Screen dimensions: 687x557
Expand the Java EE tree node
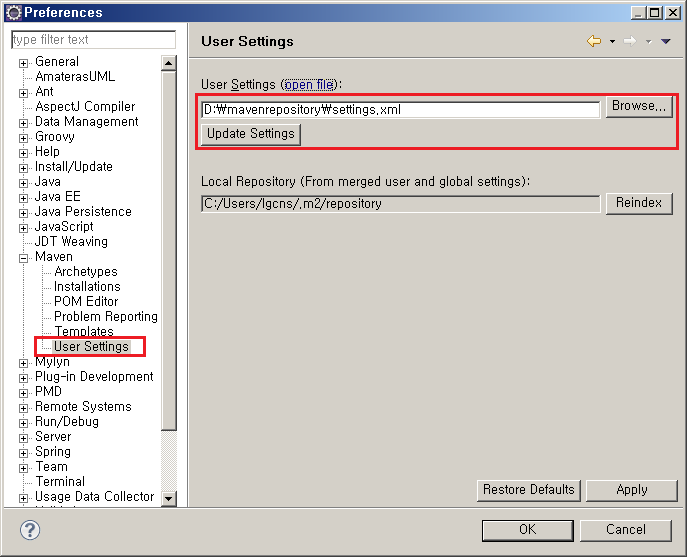click(24, 197)
